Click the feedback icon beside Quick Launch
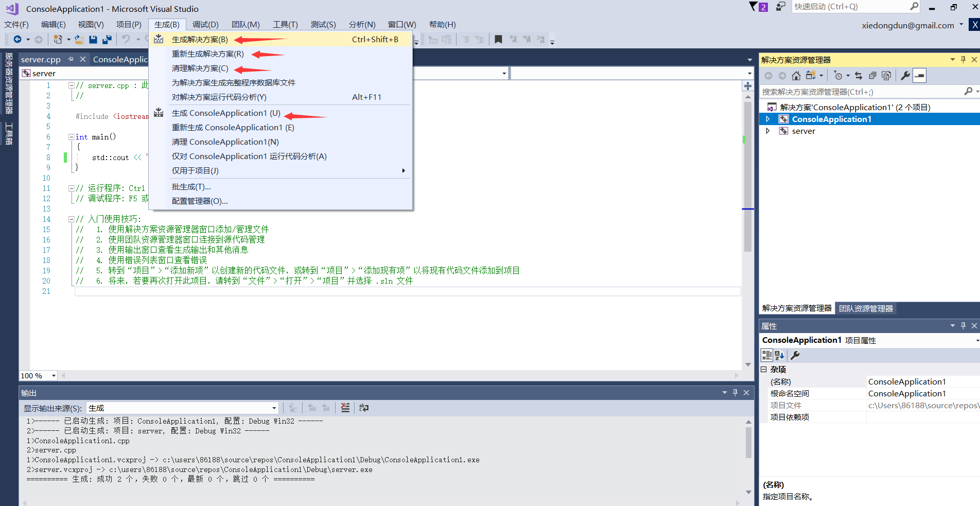980x506 pixels. [781, 7]
